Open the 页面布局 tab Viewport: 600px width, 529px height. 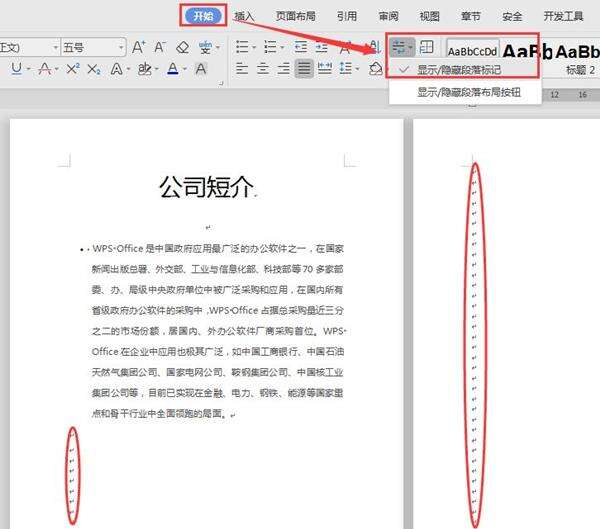tap(297, 16)
